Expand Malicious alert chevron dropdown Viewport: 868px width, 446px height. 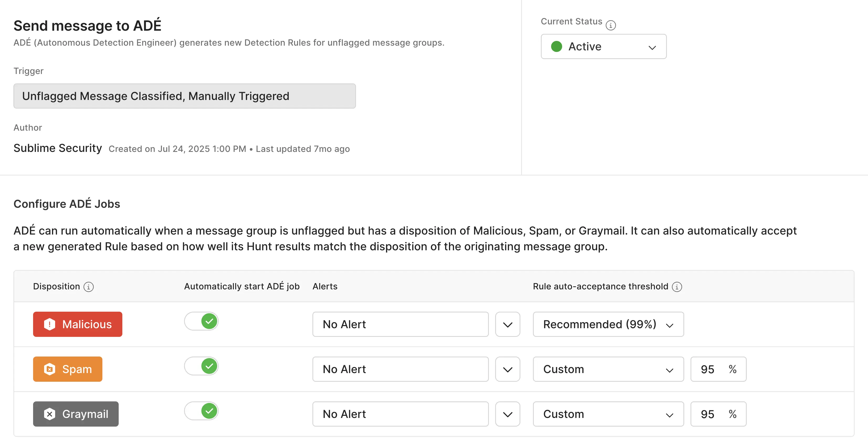coord(508,325)
